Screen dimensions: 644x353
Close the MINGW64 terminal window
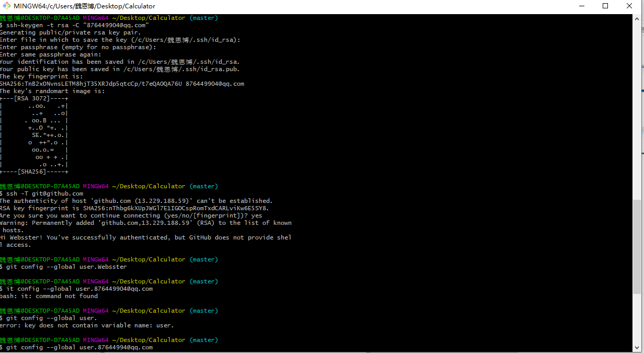[x=630, y=6]
